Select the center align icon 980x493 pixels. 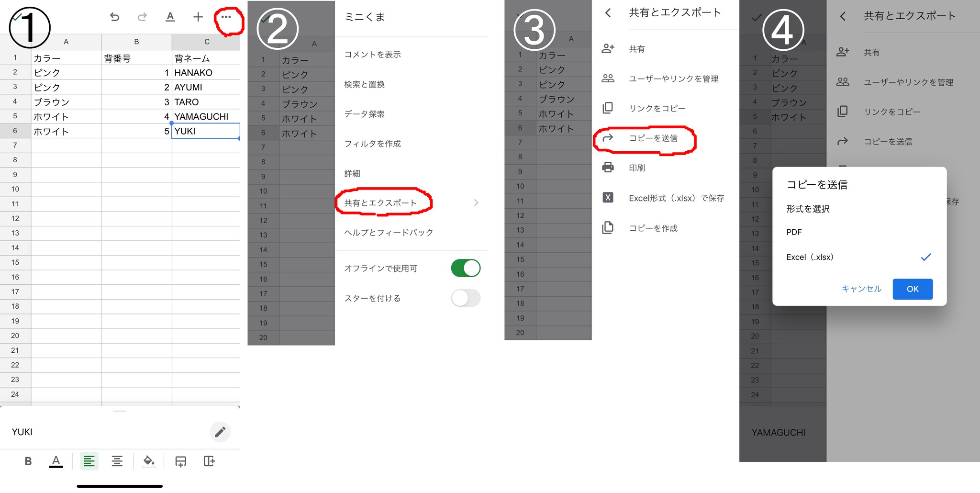117,461
